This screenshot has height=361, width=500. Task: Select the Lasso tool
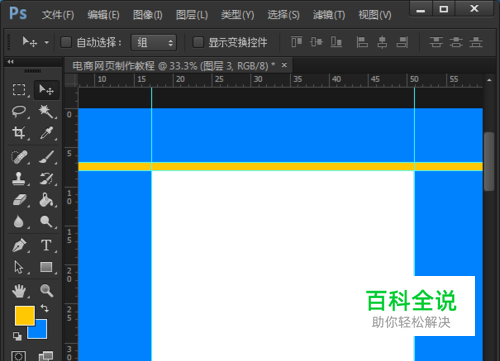(19, 111)
